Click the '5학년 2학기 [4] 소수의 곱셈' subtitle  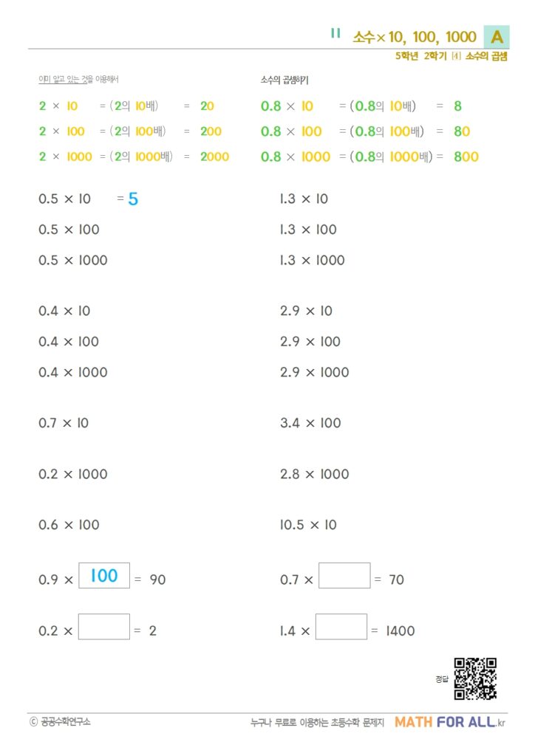coord(451,56)
